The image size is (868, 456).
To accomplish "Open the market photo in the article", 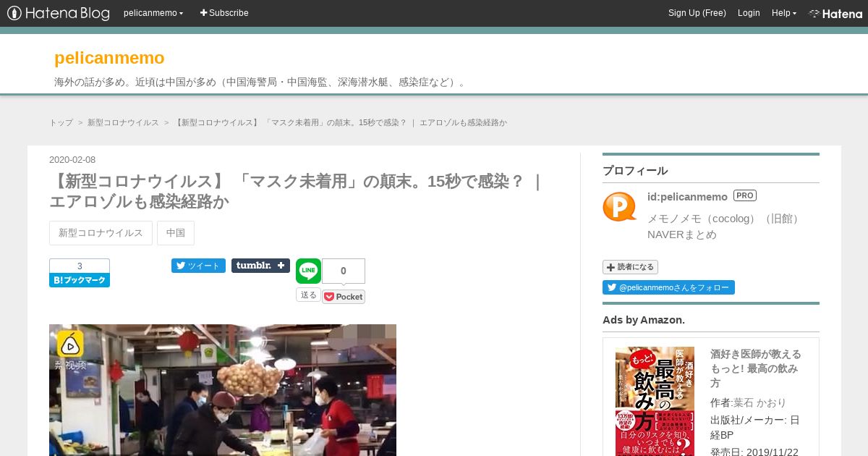I will click(223, 390).
